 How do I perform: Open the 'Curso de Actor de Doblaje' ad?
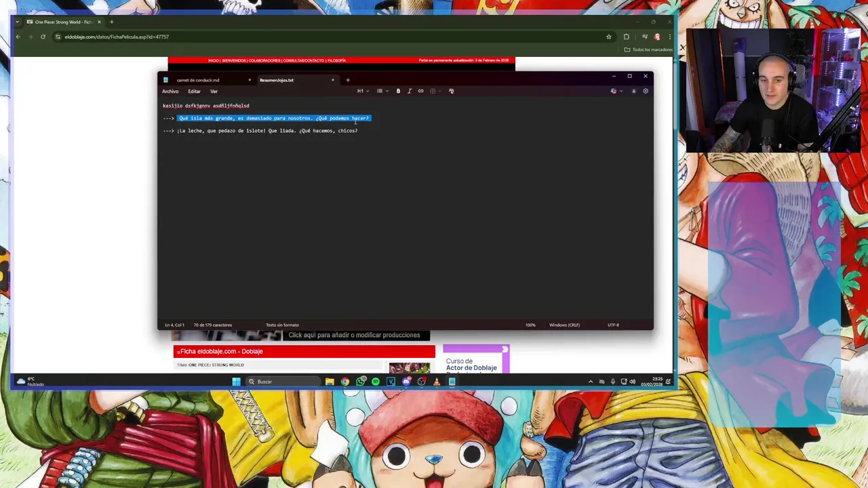pos(476,359)
